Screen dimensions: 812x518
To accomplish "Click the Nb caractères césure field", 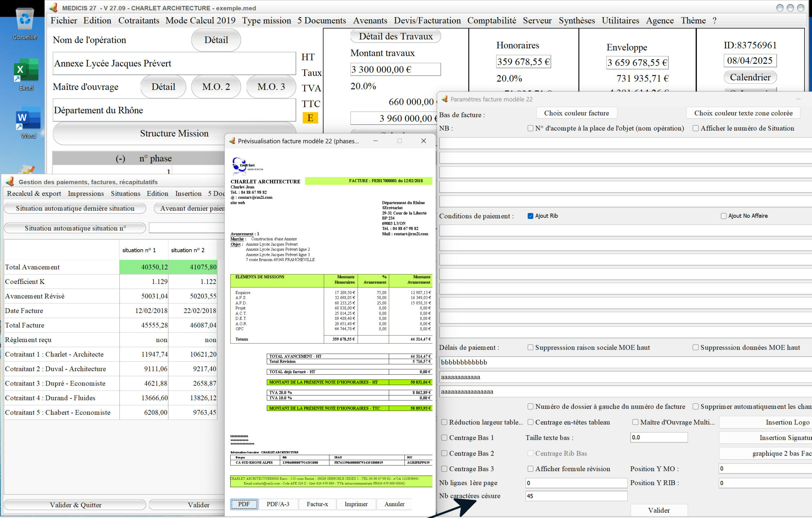I will [x=576, y=496].
